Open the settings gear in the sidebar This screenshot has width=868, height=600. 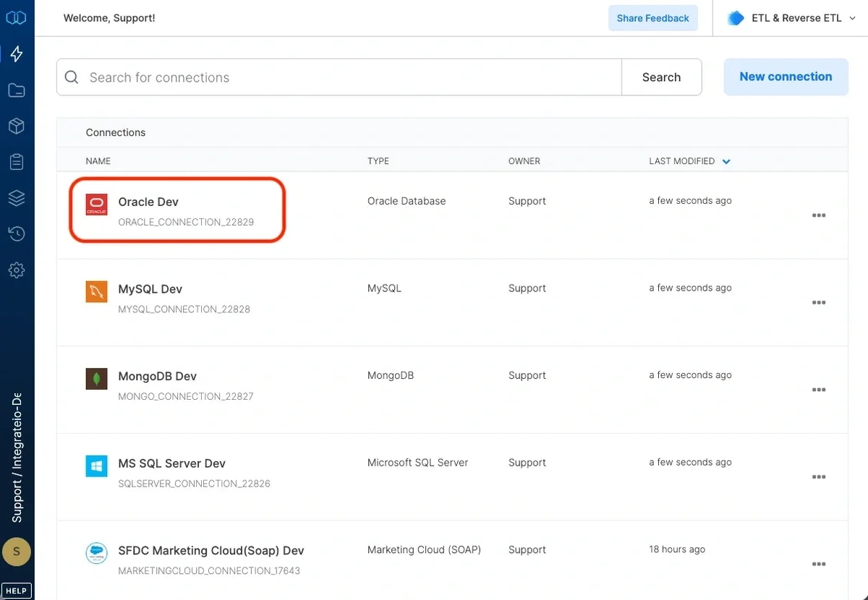click(17, 270)
